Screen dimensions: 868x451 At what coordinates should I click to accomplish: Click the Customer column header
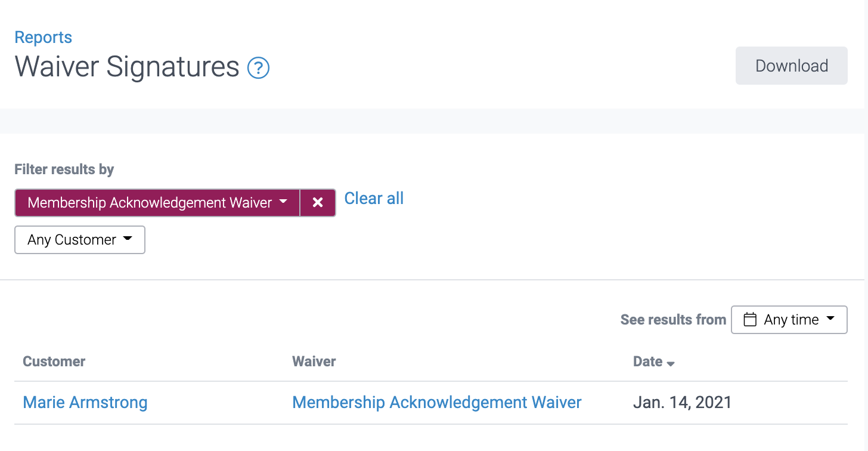tap(54, 362)
